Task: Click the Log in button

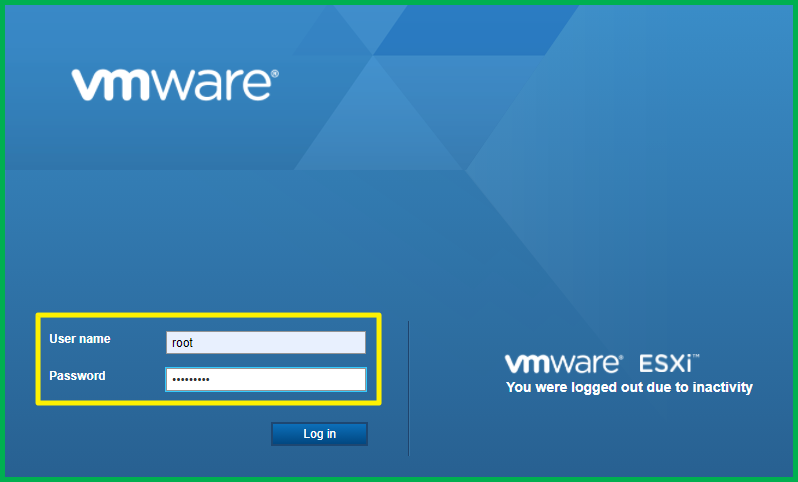Action: click(319, 434)
